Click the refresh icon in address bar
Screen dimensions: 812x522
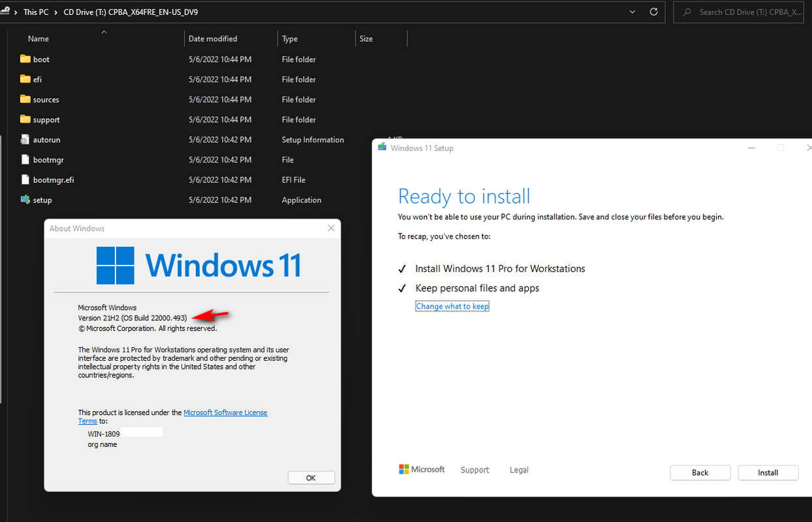(x=653, y=12)
